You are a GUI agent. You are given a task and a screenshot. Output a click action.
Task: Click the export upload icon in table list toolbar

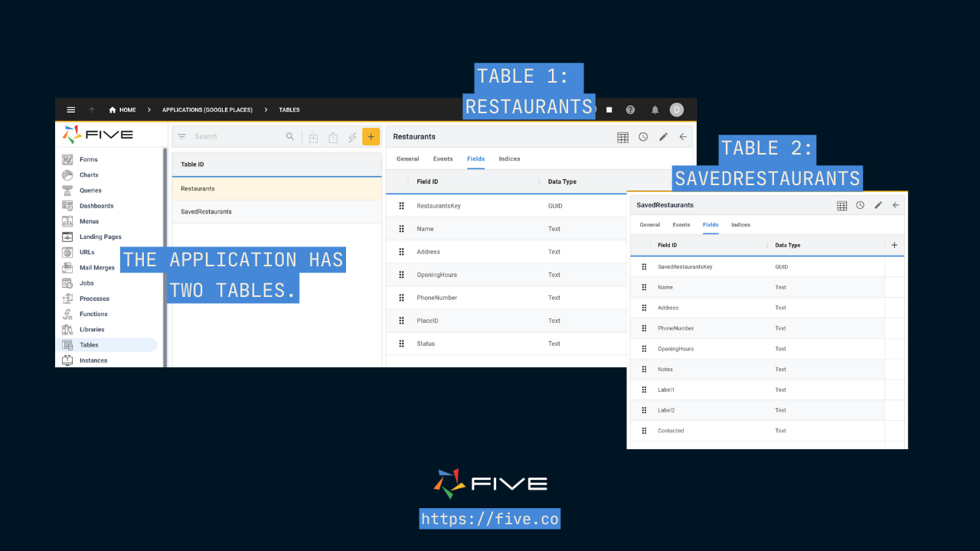click(333, 138)
